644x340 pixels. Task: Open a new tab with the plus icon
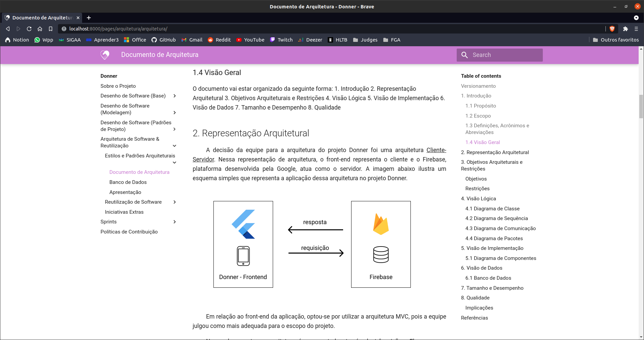pos(89,18)
